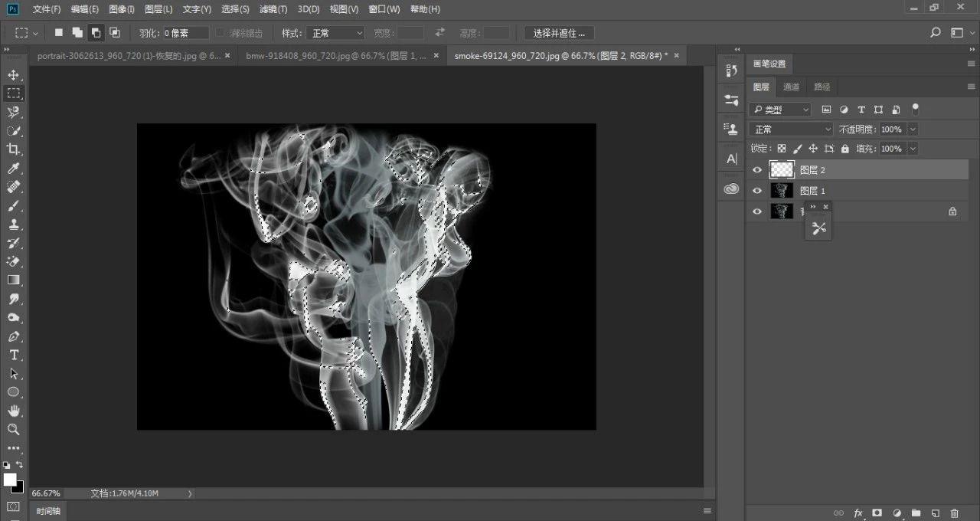Click the foreground color swatch
Viewport: 980px width, 521px height.
[x=10, y=480]
